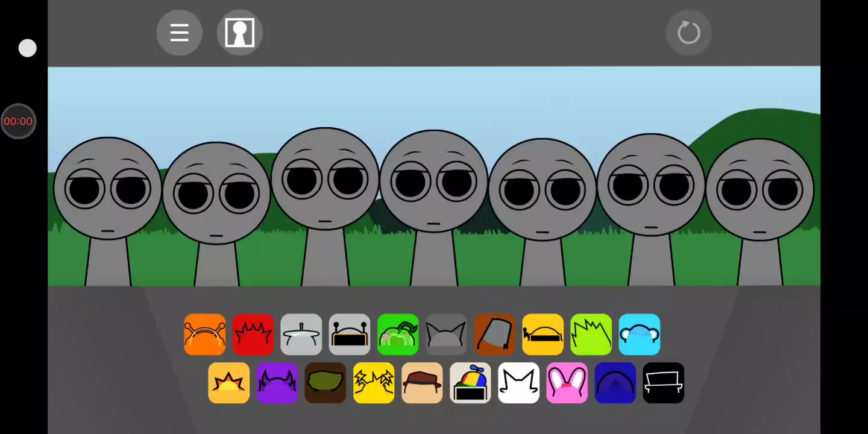This screenshot has height=434, width=868.
Task: Pick the black top hat outline icon
Action: (x=663, y=383)
